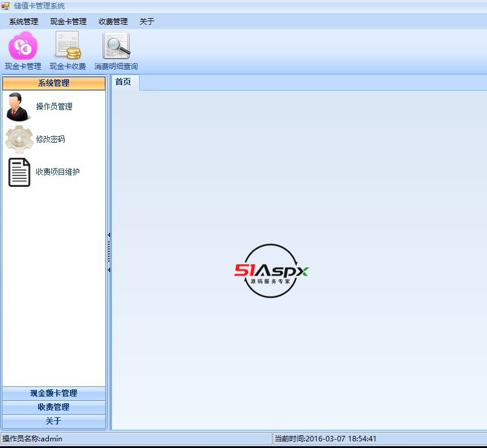The image size is (487, 448).
Task: Click the app icon in title bar
Action: 5,6
